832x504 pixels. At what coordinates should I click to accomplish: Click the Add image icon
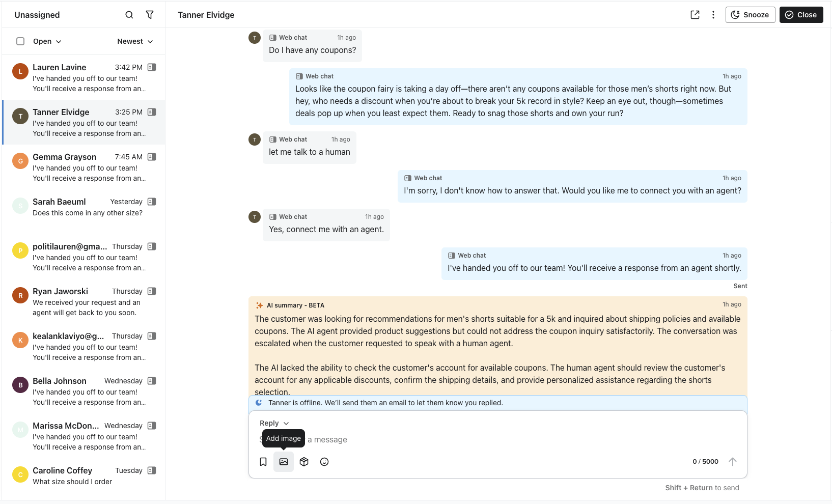[x=284, y=462]
